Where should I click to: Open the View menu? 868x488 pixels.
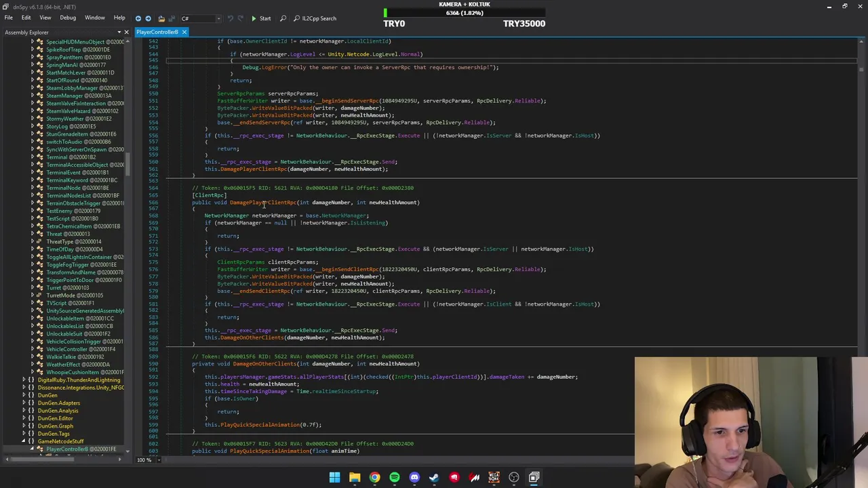pyautogui.click(x=45, y=18)
